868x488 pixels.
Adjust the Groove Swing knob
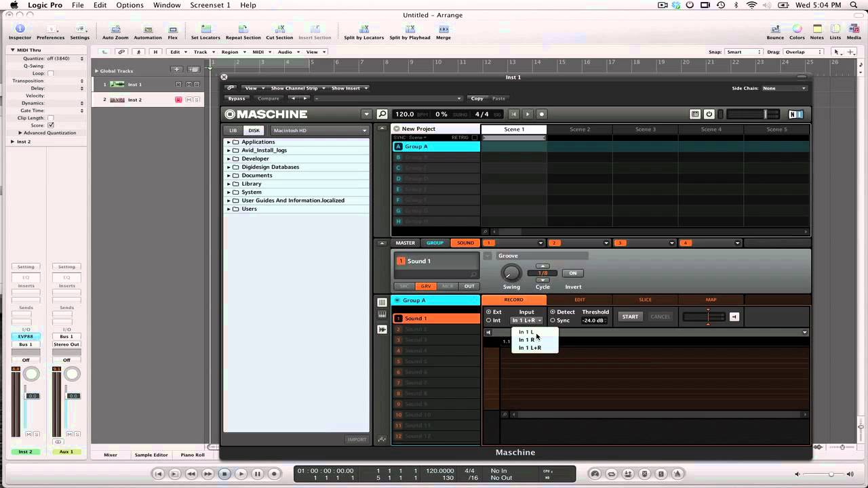pyautogui.click(x=511, y=273)
